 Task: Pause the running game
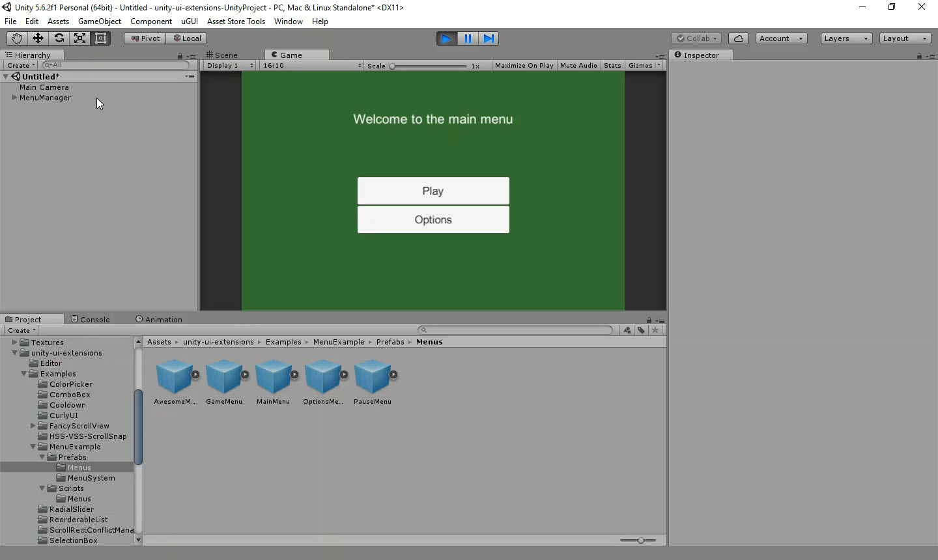click(468, 38)
